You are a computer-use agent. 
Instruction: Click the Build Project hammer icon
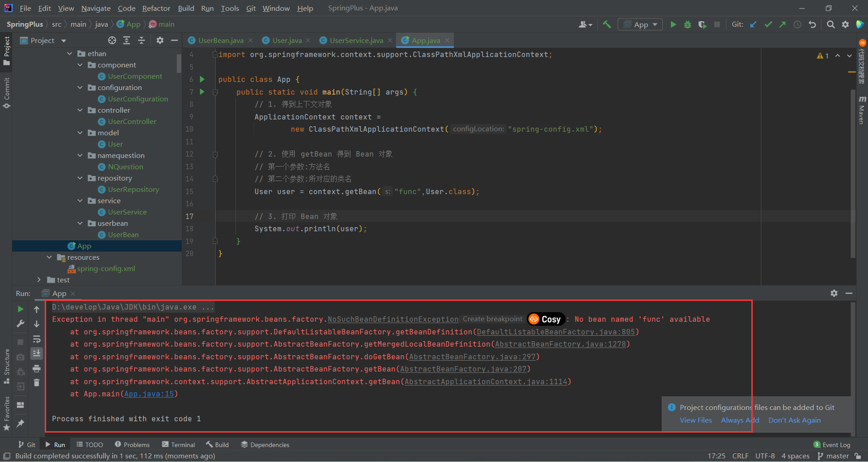pyautogui.click(x=607, y=24)
